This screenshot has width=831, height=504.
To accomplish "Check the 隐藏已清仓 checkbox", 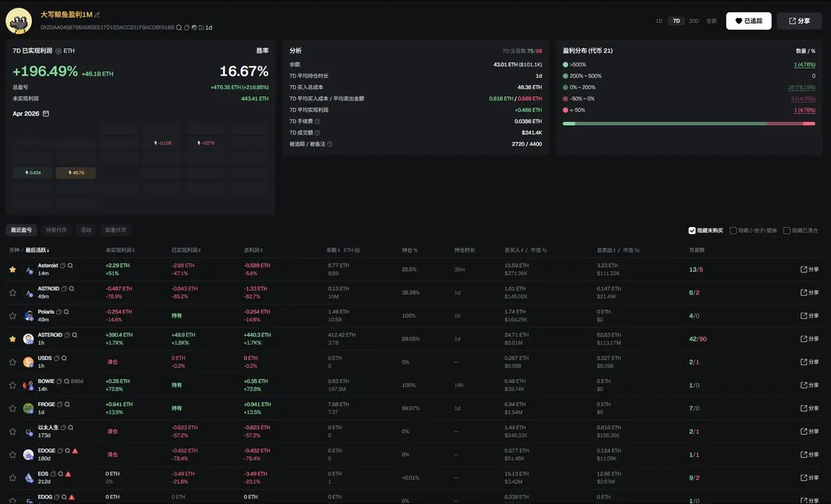I will (x=787, y=231).
